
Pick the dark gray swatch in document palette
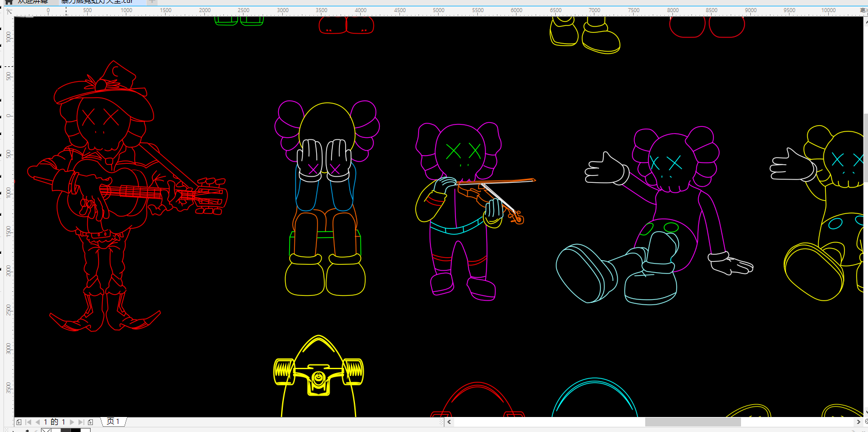pos(66,430)
